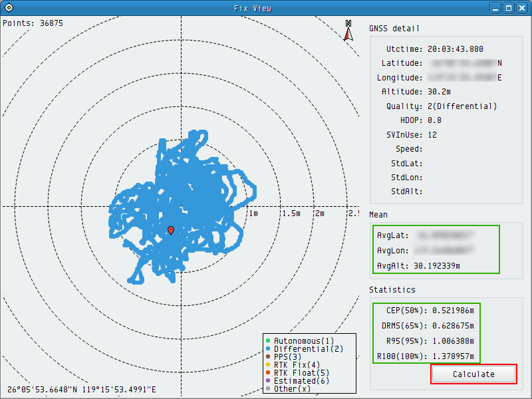The width and height of the screenshot is (532, 399).
Task: Click the Calculate button
Action: pos(473,374)
